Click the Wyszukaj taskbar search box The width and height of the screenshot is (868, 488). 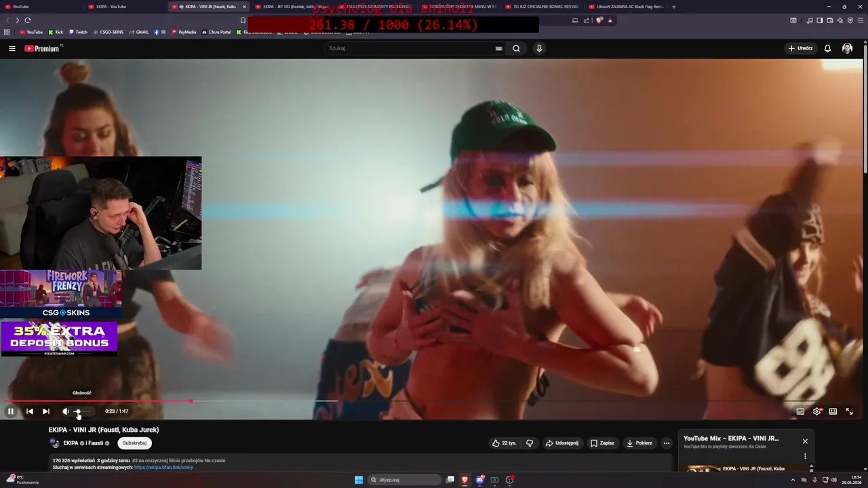[406, 480]
